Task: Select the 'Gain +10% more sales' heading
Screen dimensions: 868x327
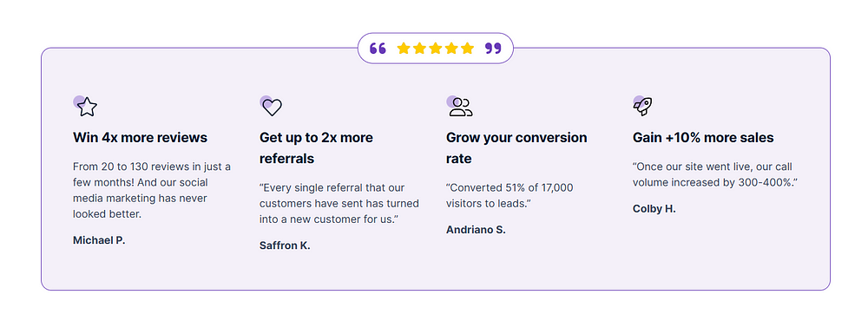Action: (x=703, y=138)
